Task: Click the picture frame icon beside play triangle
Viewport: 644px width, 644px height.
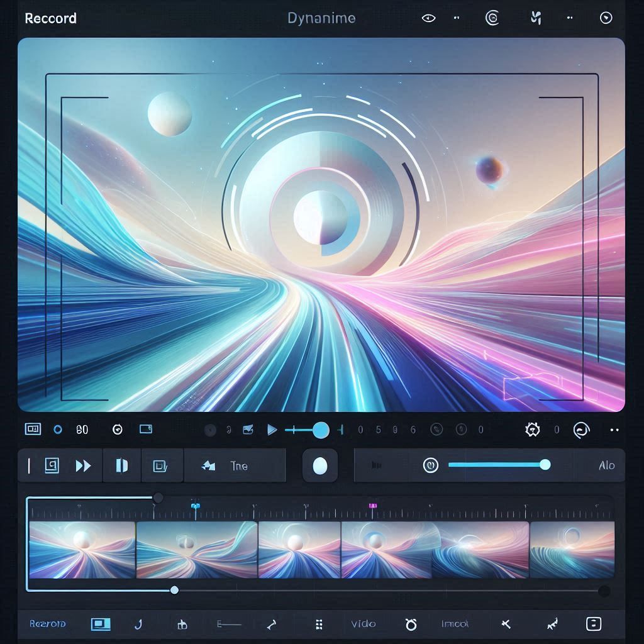Action: (248, 430)
